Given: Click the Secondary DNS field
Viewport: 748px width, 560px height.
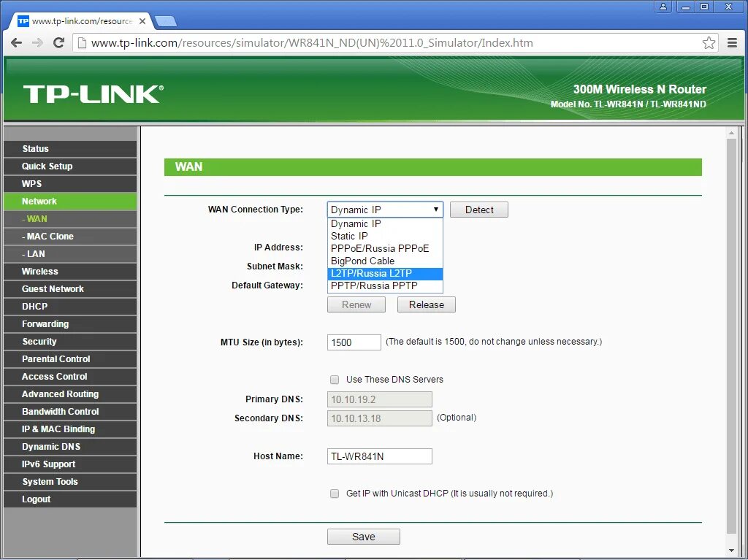Looking at the screenshot, I should 380,419.
